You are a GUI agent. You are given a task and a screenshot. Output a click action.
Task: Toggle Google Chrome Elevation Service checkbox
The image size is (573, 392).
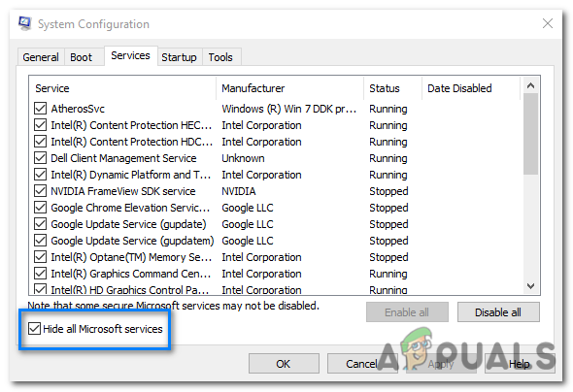click(x=40, y=208)
